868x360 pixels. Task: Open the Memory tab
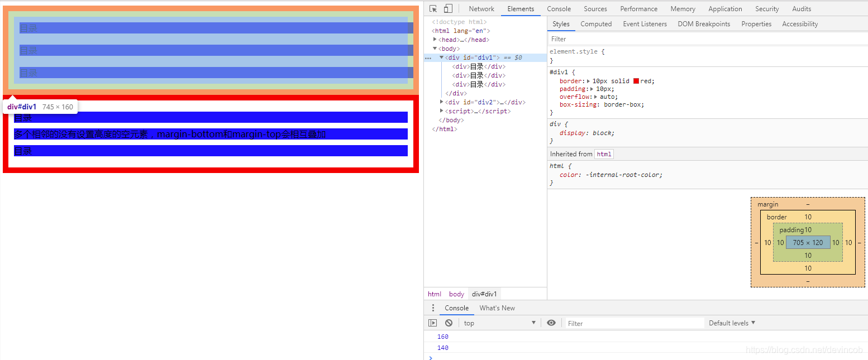pyautogui.click(x=683, y=9)
